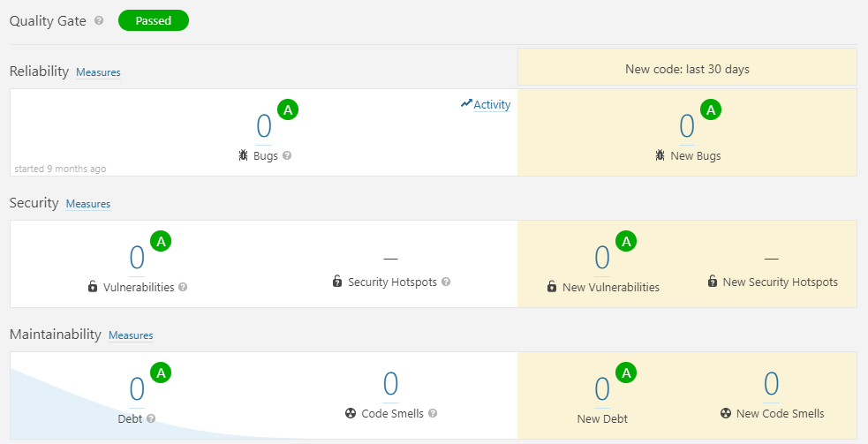868x444 pixels.
Task: Click the A rating badge on Debt
Action: pos(161,373)
